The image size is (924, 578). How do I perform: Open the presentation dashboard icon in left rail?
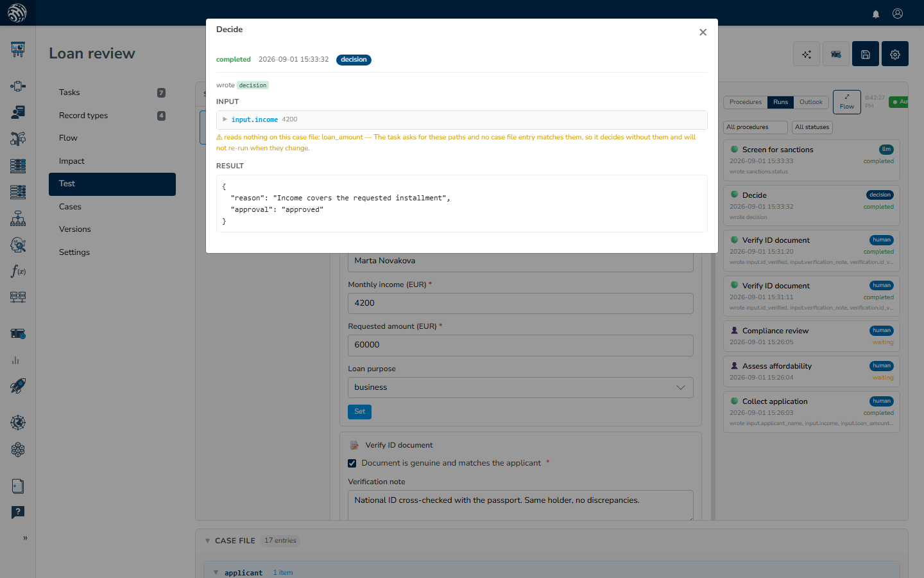pos(18,49)
